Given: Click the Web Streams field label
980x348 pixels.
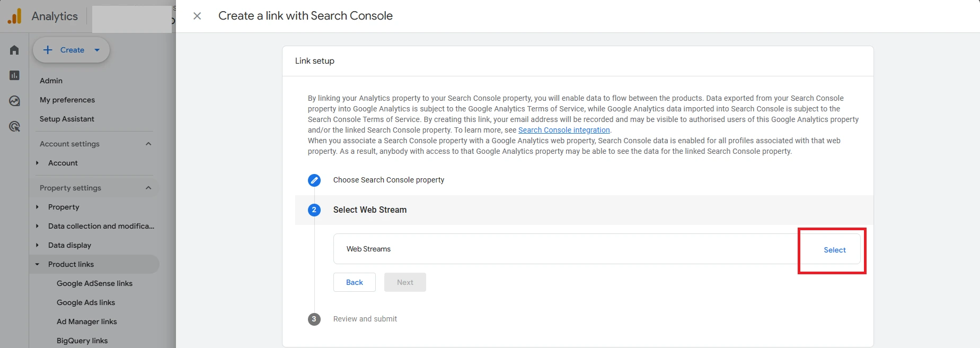Looking at the screenshot, I should pos(368,249).
